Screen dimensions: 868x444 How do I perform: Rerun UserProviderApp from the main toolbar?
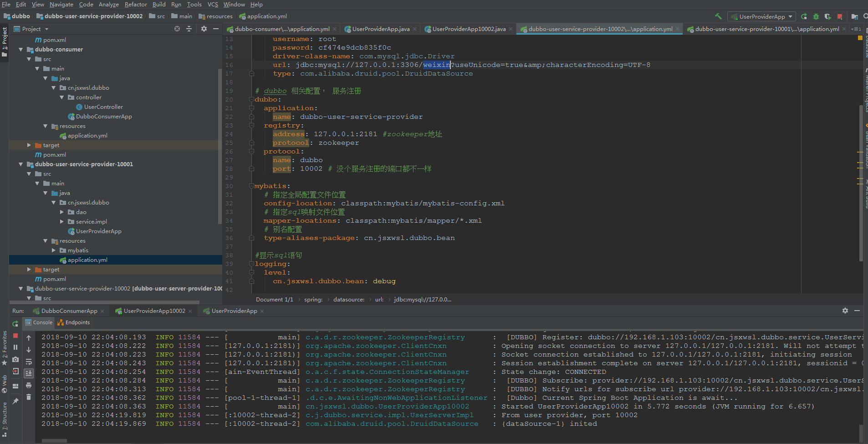804,16
